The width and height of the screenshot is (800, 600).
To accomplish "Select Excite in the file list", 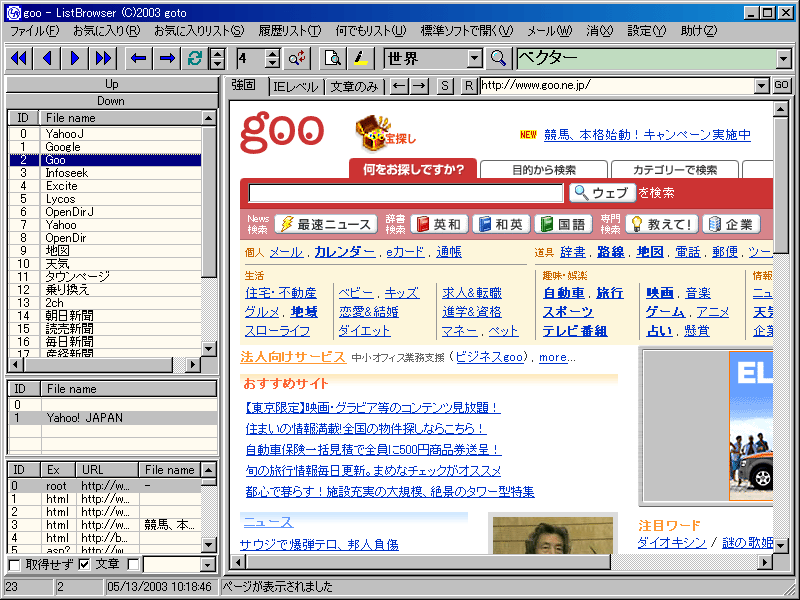I will pos(105,186).
